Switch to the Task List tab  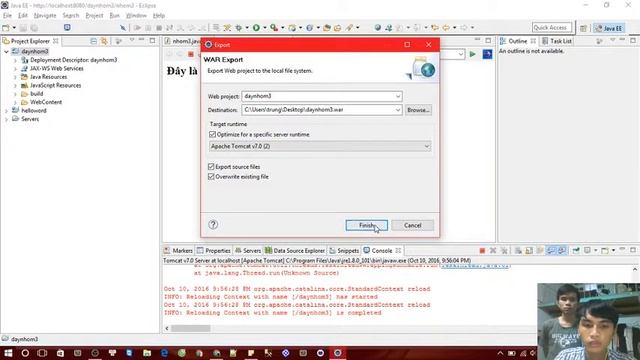pyautogui.click(x=557, y=41)
